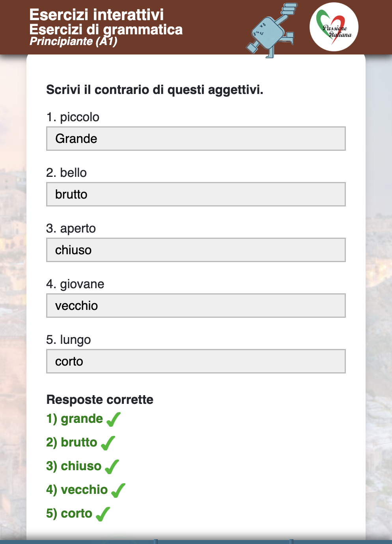Click the green checkmark beside vecchio

click(118, 490)
